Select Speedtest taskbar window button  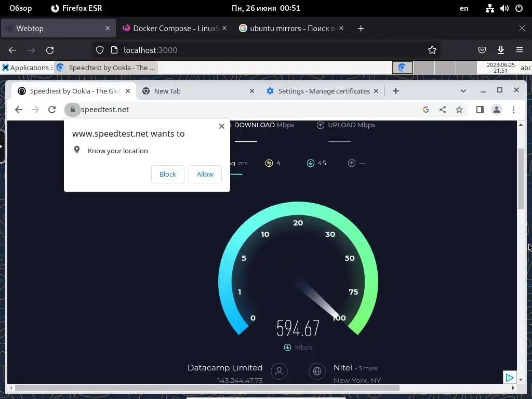pyautogui.click(x=106, y=68)
